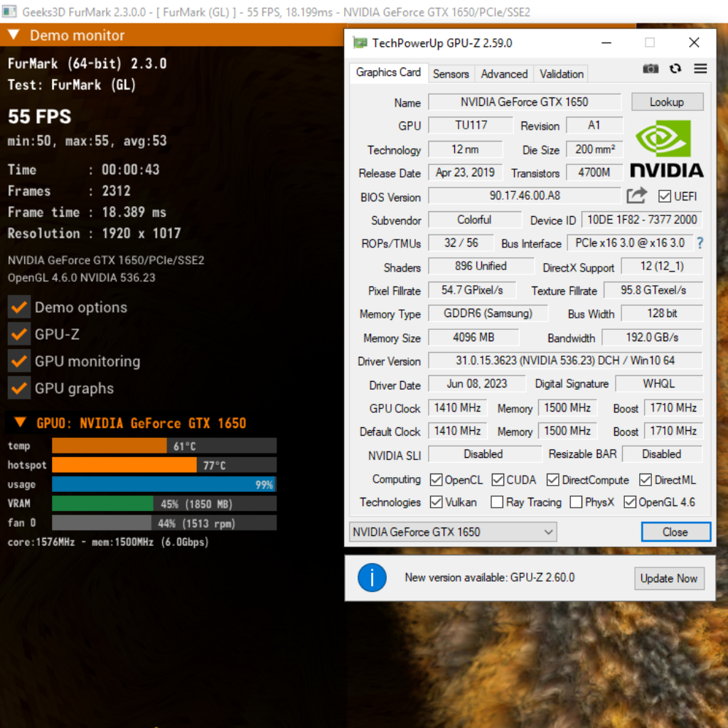Uncheck GPU monitoring in FurMark

(19, 361)
